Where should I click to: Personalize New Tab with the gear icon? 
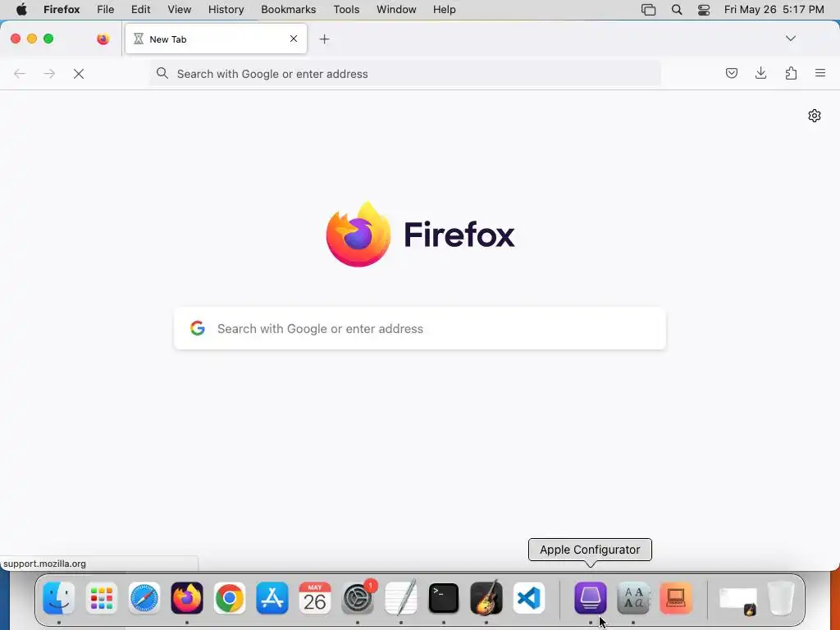click(815, 116)
